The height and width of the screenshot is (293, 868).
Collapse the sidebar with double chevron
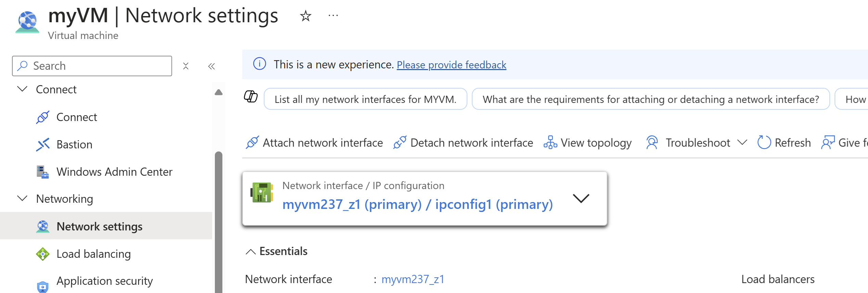(x=211, y=66)
